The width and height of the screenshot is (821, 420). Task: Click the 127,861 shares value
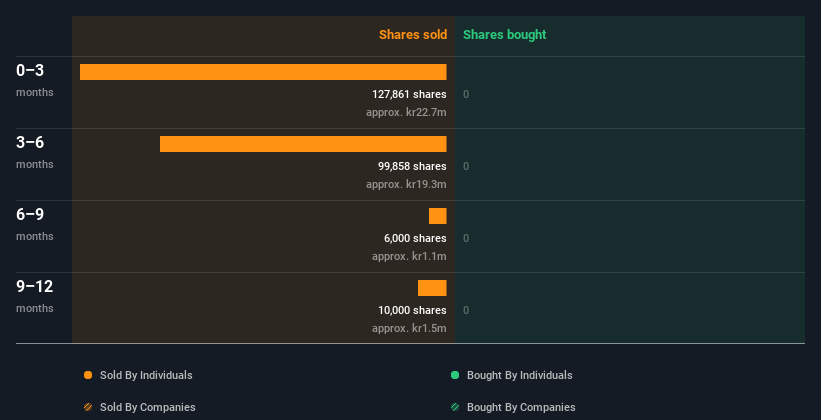click(409, 94)
